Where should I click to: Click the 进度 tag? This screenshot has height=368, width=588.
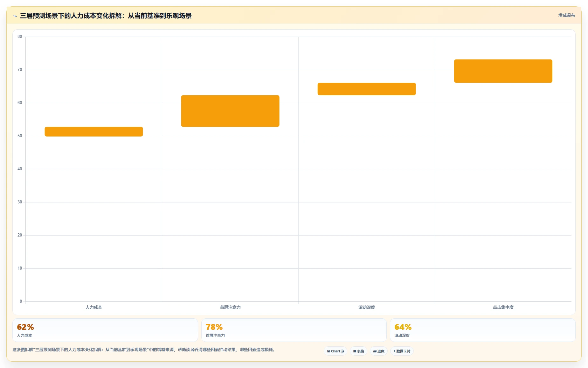(379, 351)
